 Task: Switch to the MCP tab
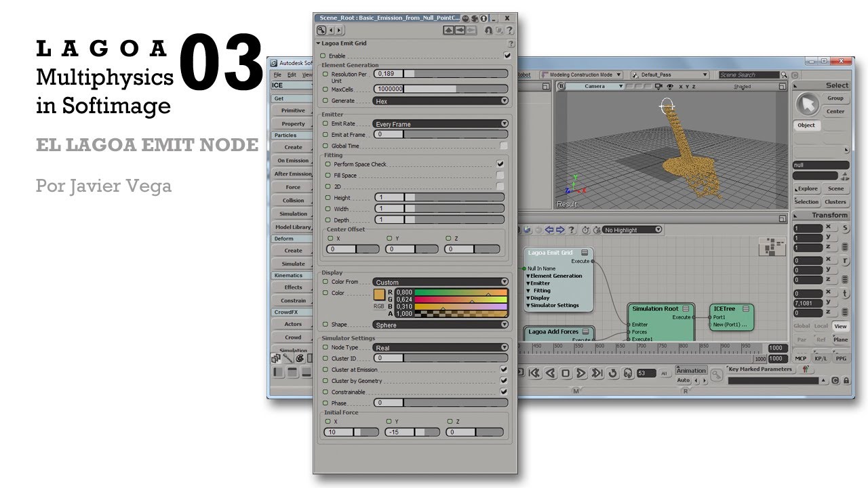point(801,358)
